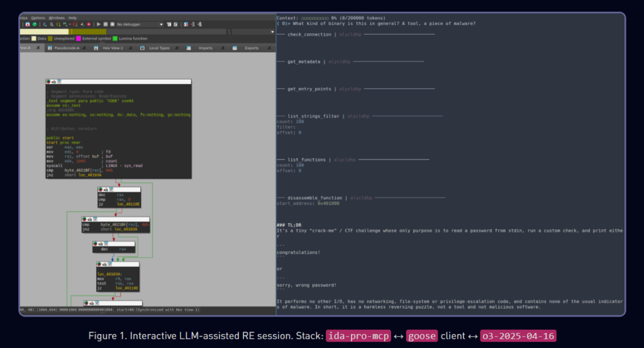Close the Pseudocode-A tab
Image resolution: width=644 pixels, height=348 pixels.
click(84, 48)
